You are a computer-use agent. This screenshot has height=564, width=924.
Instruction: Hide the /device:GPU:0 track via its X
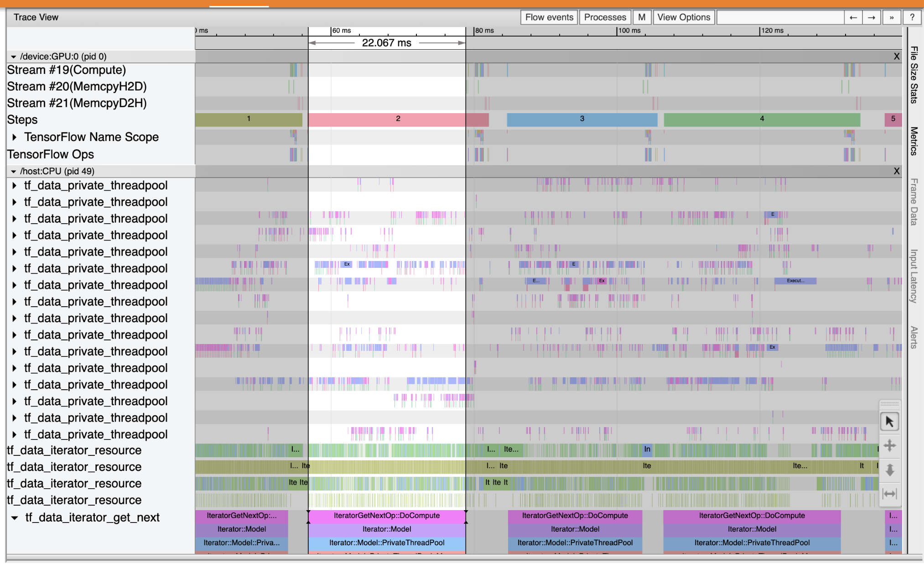(897, 56)
